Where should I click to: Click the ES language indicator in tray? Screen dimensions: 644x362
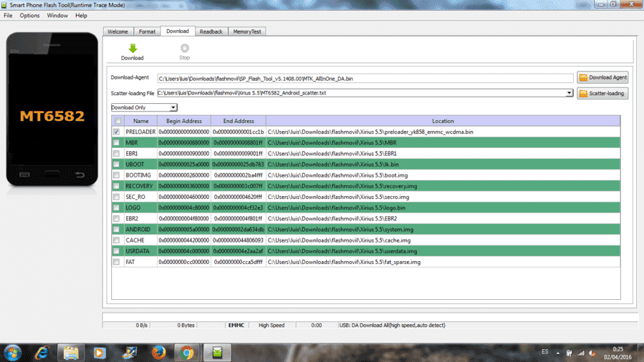point(545,352)
